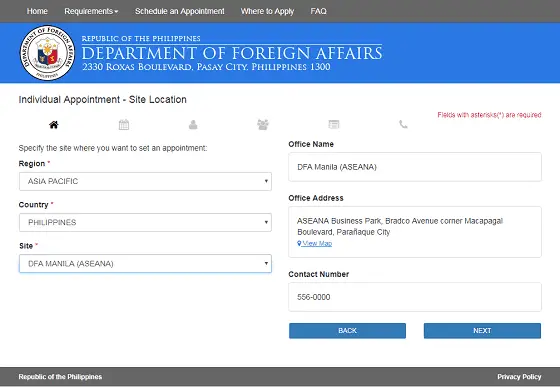Viewport: 560px width, 387px height.
Task: Click the family group step icon
Action: click(263, 125)
